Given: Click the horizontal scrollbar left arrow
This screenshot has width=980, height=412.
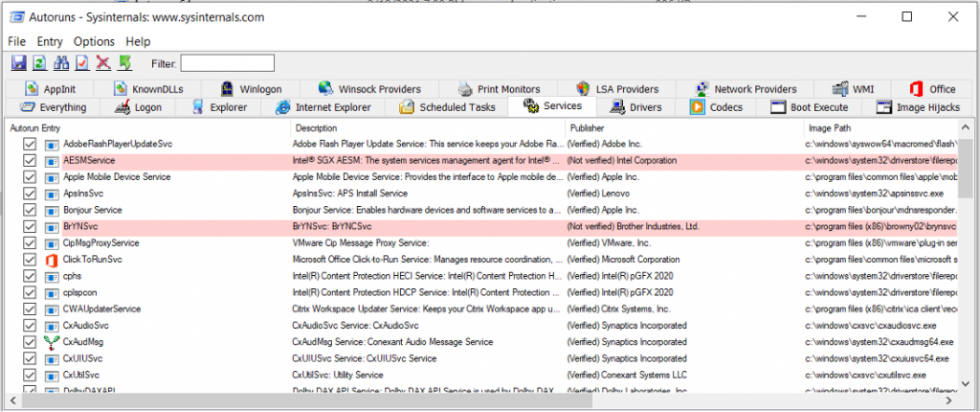Looking at the screenshot, I should tap(13, 400).
